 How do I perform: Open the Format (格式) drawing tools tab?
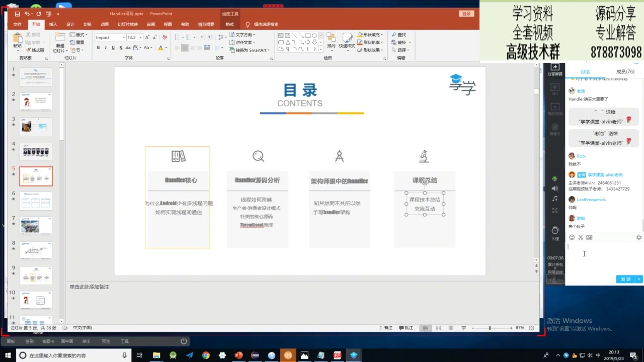(x=230, y=24)
